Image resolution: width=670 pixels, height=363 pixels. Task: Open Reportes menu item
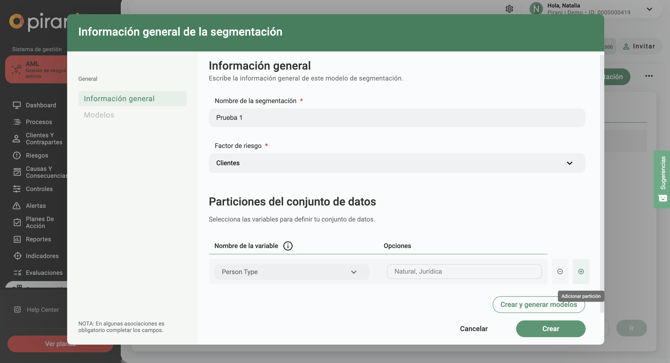38,239
